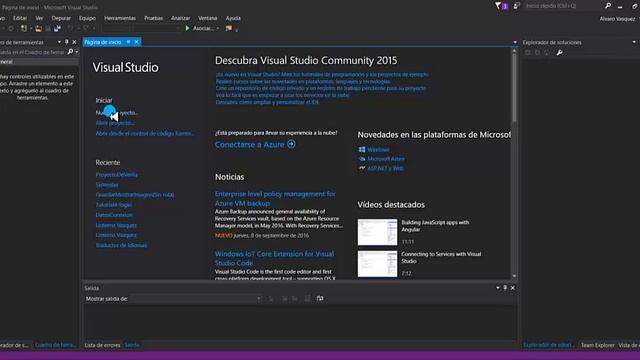This screenshot has height=360, width=640.
Task: Open the Ver menu
Action: (x=39, y=18)
